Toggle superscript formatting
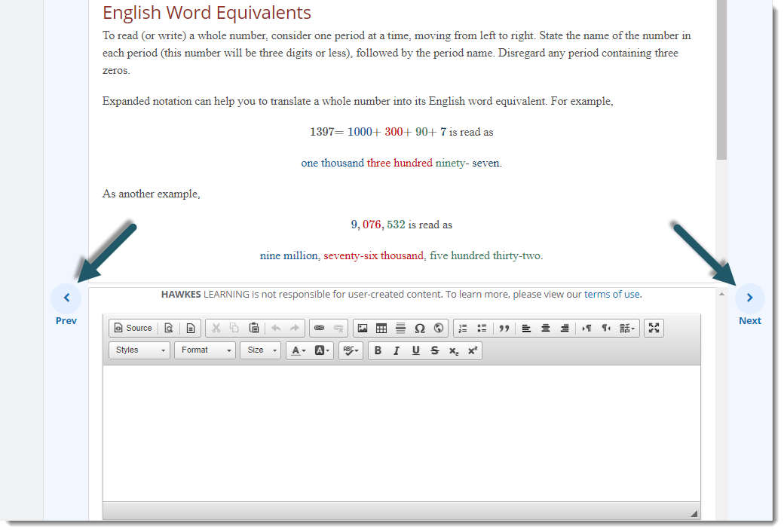This screenshot has width=784, height=532. [x=473, y=350]
